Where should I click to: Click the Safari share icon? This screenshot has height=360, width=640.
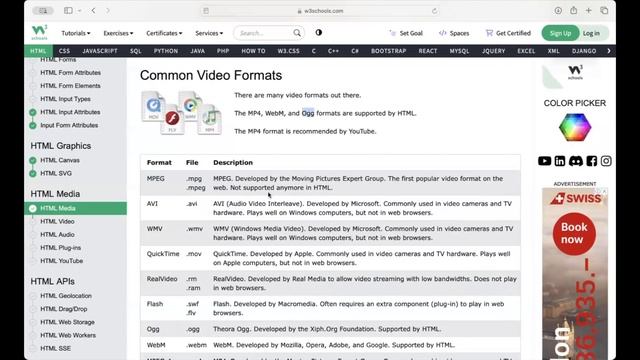(x=573, y=11)
